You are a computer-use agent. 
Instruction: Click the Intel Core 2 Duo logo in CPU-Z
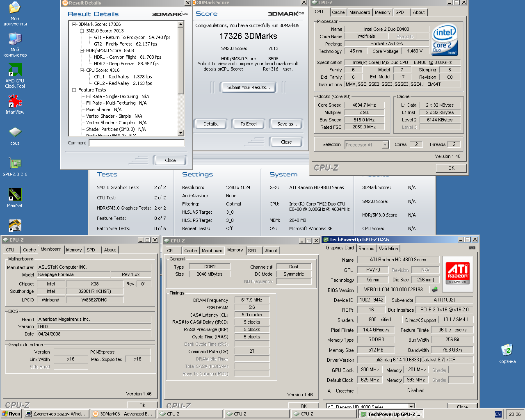445,40
